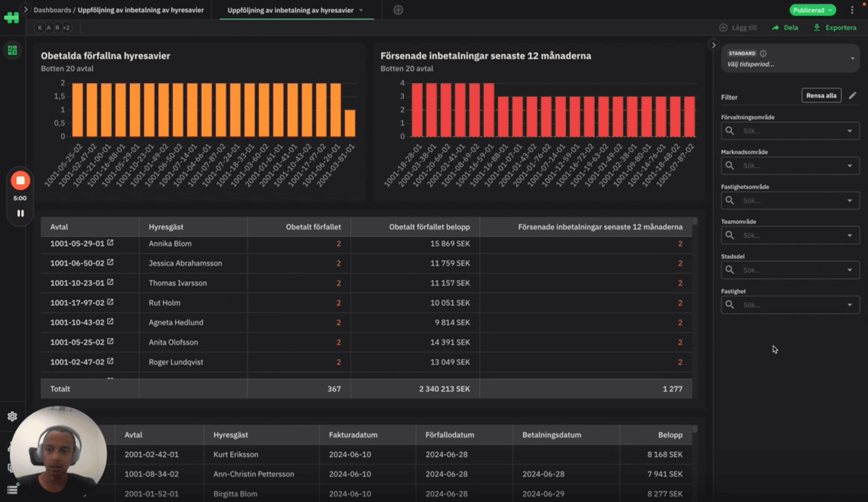Click the shortest orange bar in the unpaid chart

(350, 123)
